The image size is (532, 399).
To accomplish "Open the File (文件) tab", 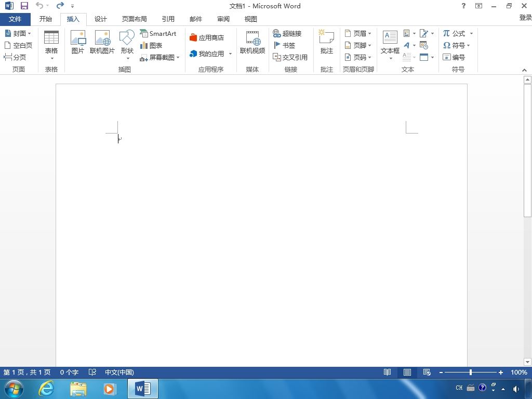I will (15, 19).
